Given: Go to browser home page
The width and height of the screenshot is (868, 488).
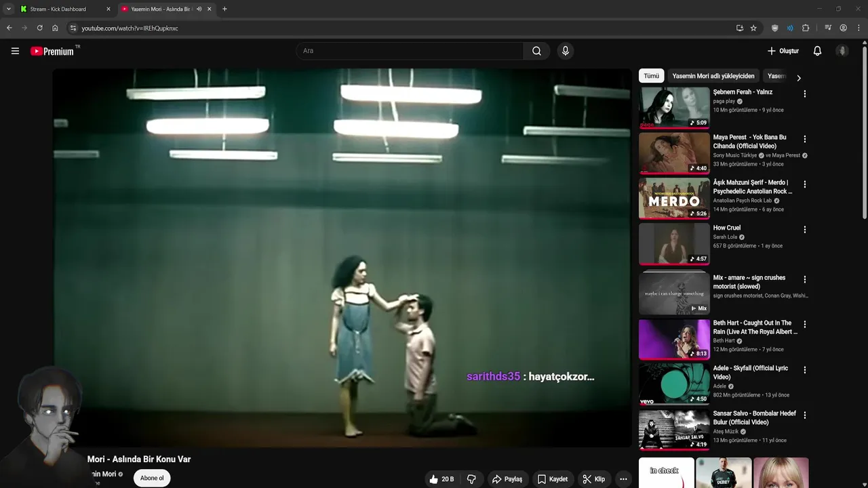Looking at the screenshot, I should pos(55,28).
